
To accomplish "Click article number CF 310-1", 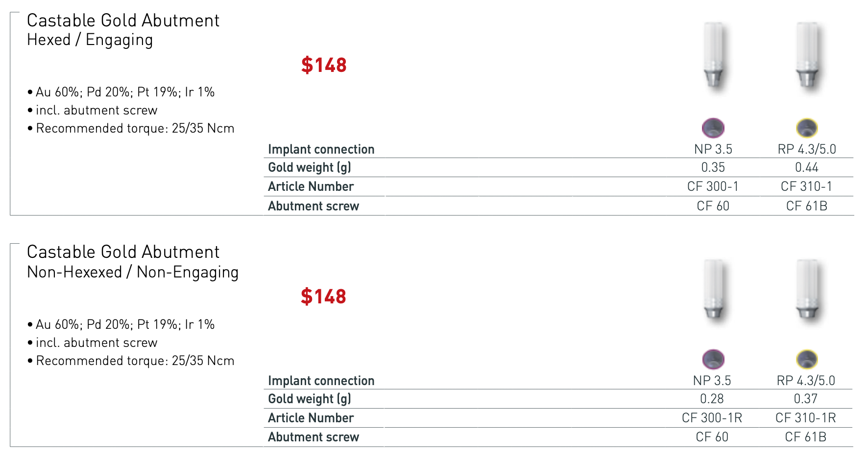I will [x=806, y=186].
